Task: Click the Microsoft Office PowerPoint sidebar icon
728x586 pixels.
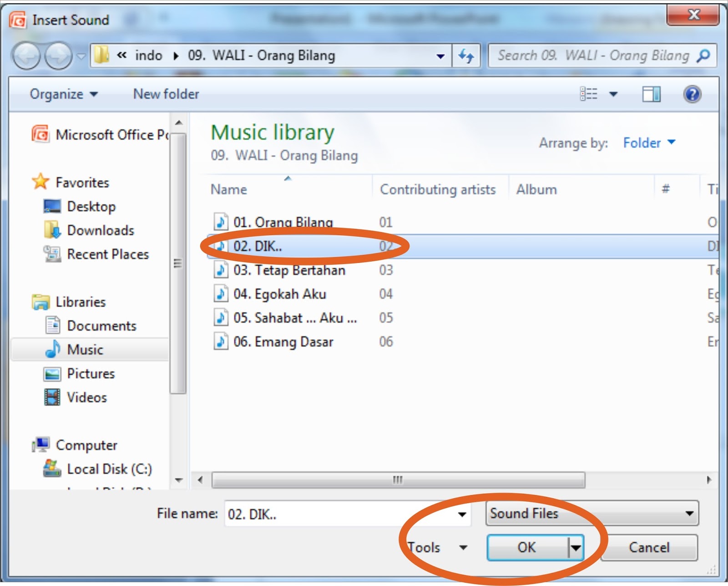Action: point(40,135)
